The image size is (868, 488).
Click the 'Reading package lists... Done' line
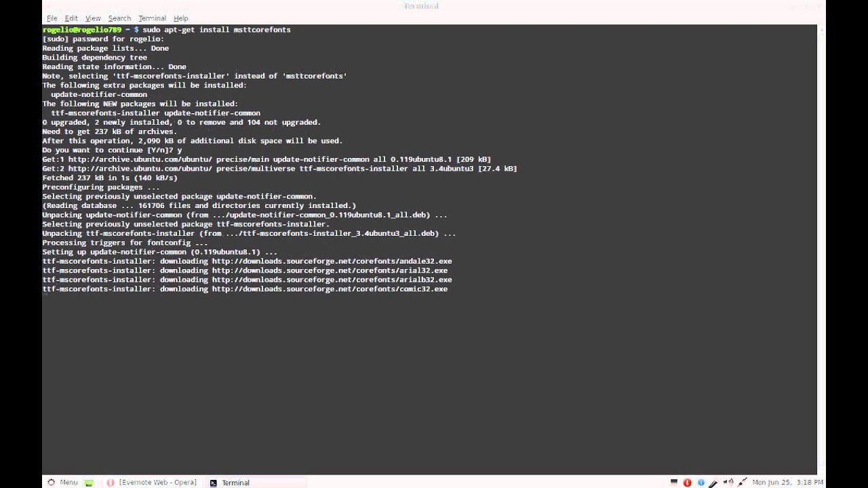click(x=106, y=49)
